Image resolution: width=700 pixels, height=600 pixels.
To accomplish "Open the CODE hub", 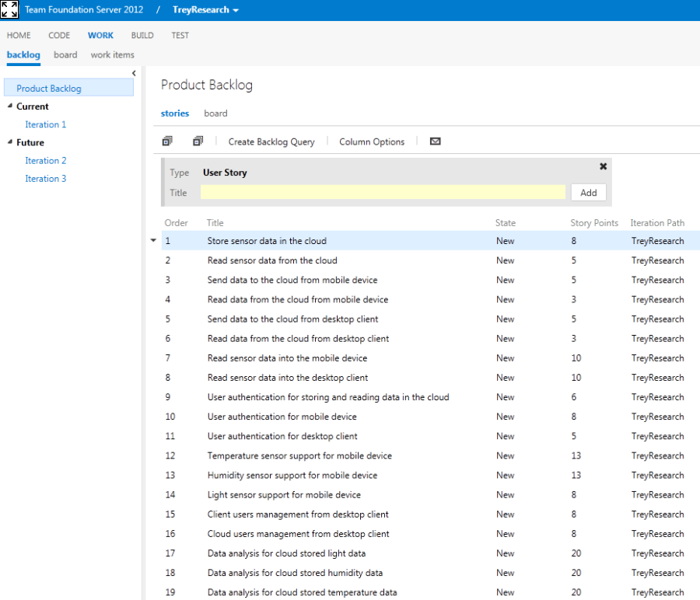I will point(59,35).
